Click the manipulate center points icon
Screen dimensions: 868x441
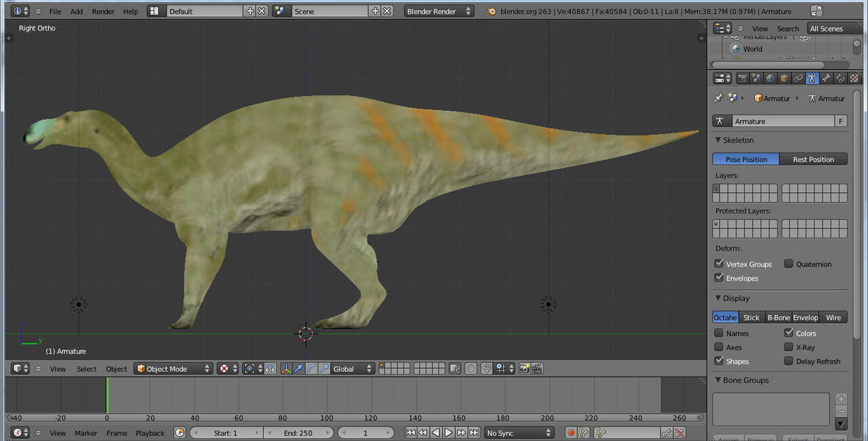pyautogui.click(x=270, y=369)
